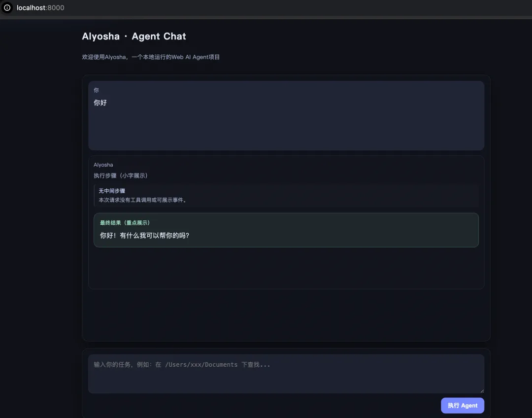Click the Alyosha sender label in the reply
This screenshot has width=532, height=418.
pos(103,165)
